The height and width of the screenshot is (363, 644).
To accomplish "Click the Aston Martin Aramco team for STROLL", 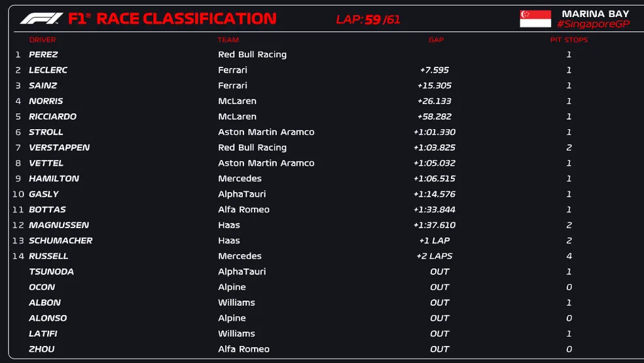I will (x=266, y=132).
